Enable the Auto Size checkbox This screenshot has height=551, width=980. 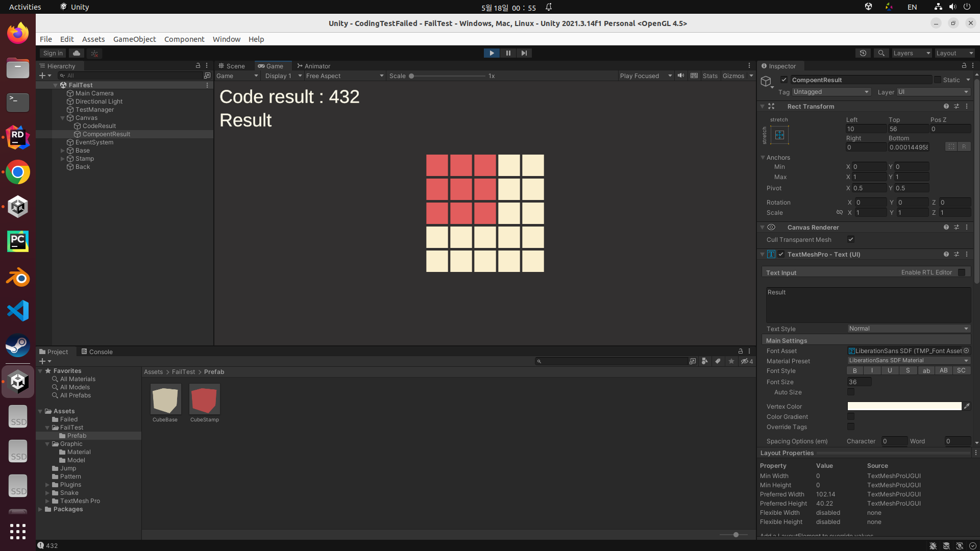[x=851, y=392]
